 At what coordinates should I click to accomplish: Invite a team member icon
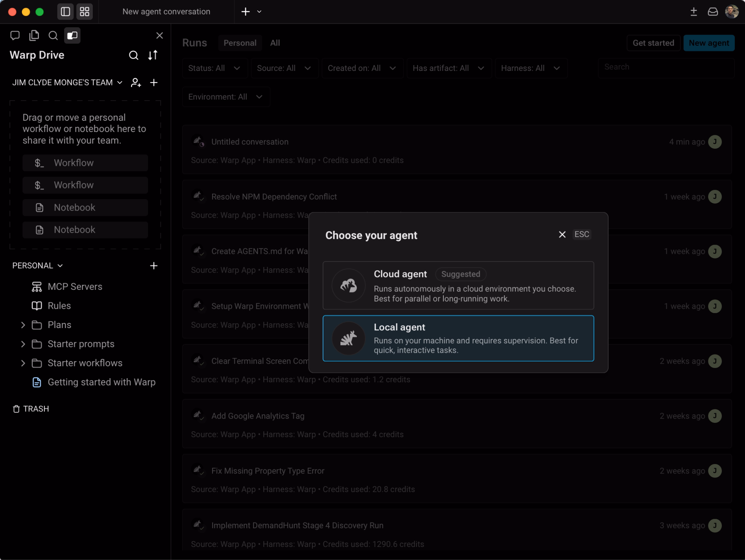click(136, 83)
